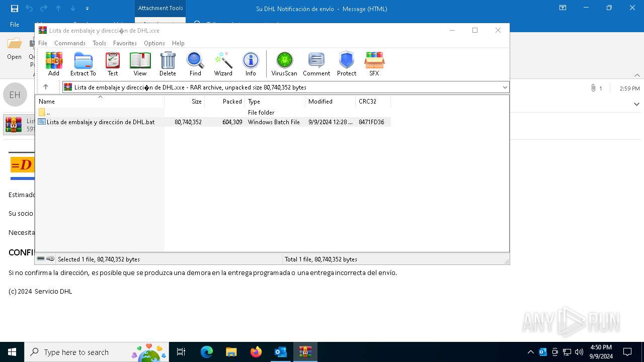Click the SFX toolbar icon
644x362 pixels.
coord(374,64)
